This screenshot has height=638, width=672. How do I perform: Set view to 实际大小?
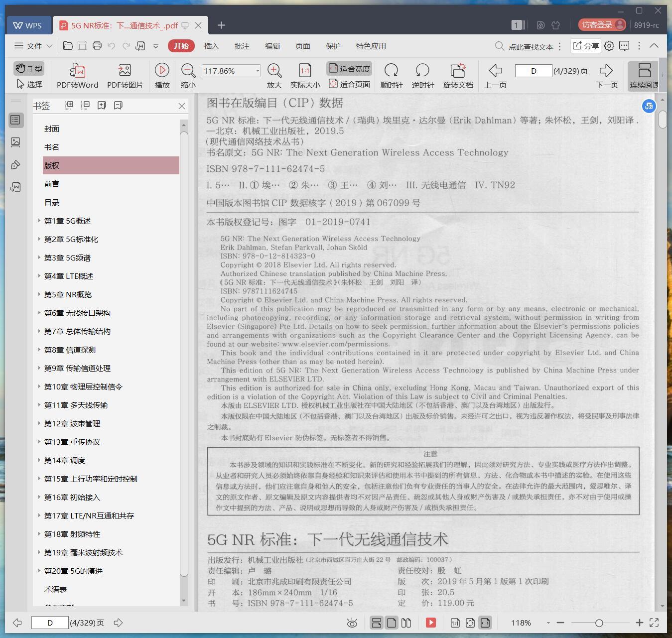(x=305, y=76)
